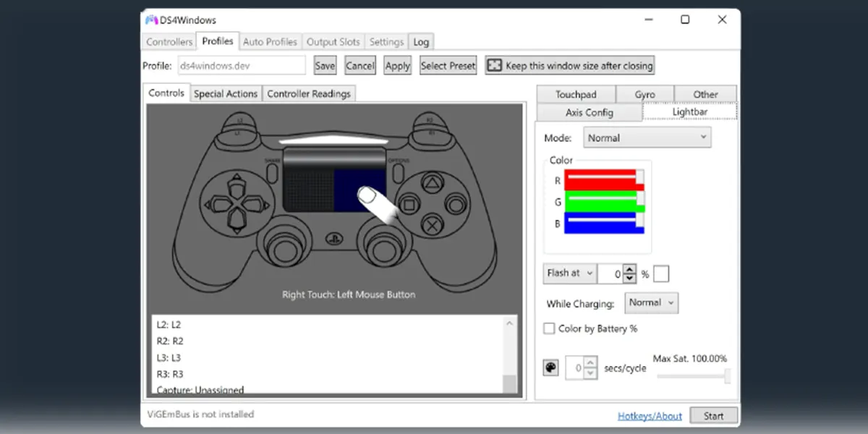The height and width of the screenshot is (434, 868).
Task: Switch to Special Actions tab
Action: coord(226,94)
